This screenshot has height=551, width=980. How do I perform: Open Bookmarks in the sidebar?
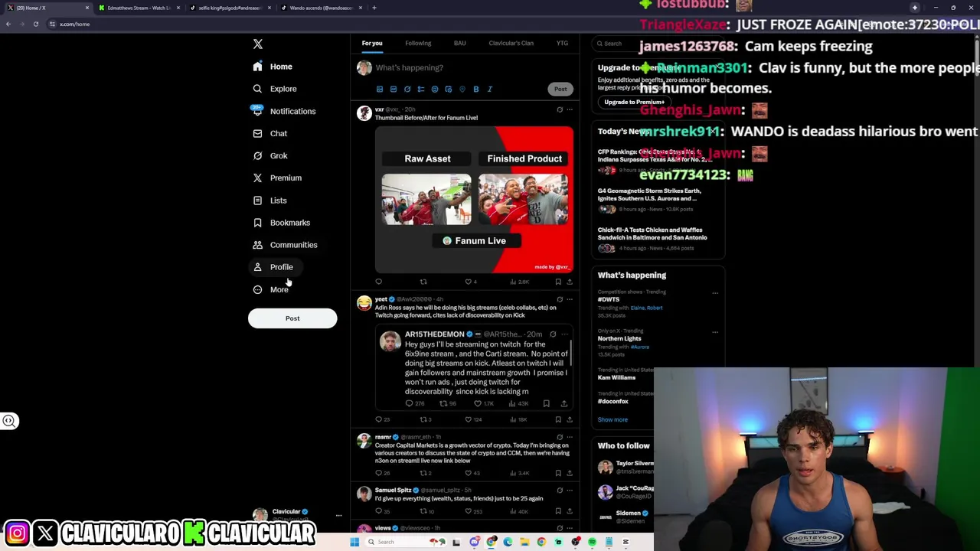281,223
